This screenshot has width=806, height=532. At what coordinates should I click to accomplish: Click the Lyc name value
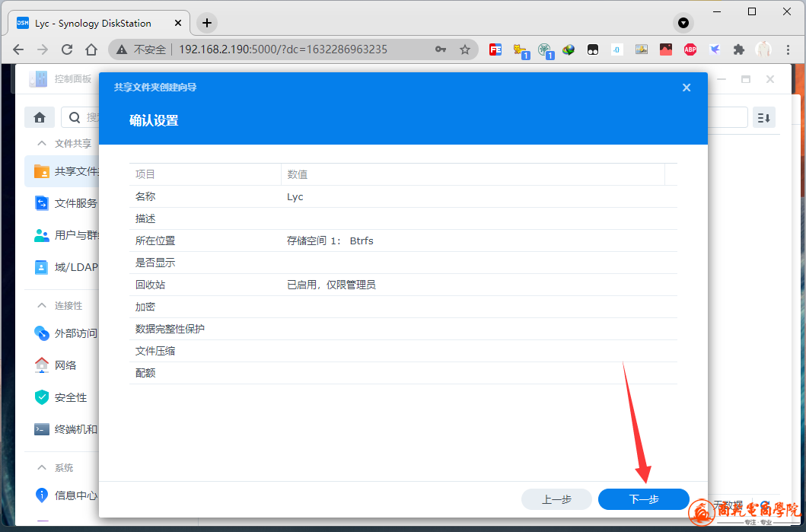[295, 197]
